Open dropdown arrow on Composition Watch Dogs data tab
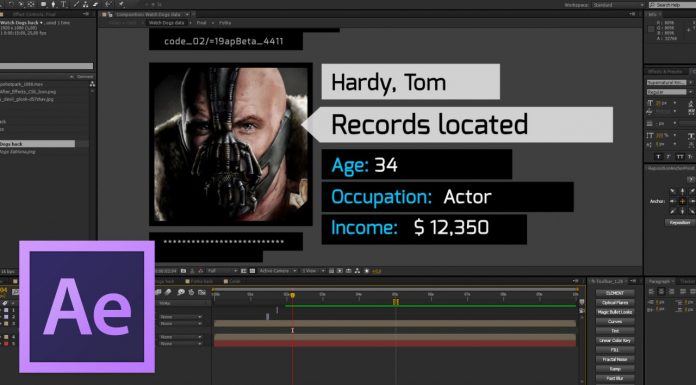Viewport: 696px width, 385px height. (188, 15)
